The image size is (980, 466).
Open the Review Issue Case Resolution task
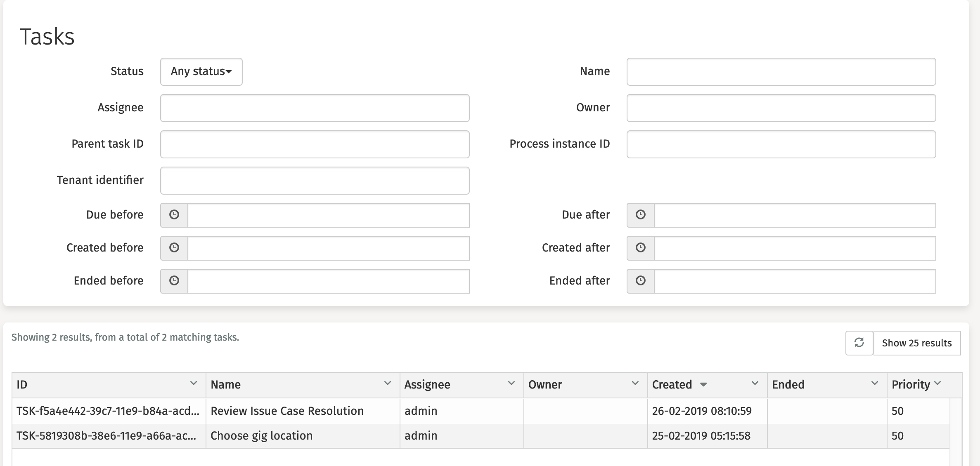[x=287, y=411]
